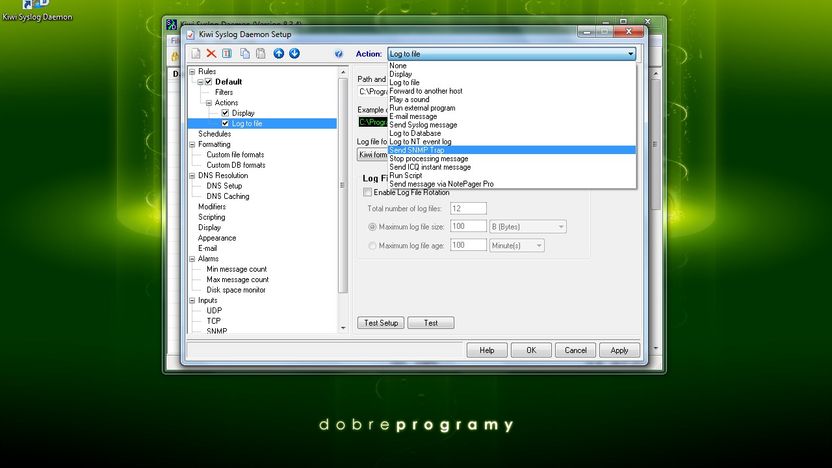This screenshot has height=468, width=832.
Task: Select Maximum log file size radio button
Action: [372, 227]
